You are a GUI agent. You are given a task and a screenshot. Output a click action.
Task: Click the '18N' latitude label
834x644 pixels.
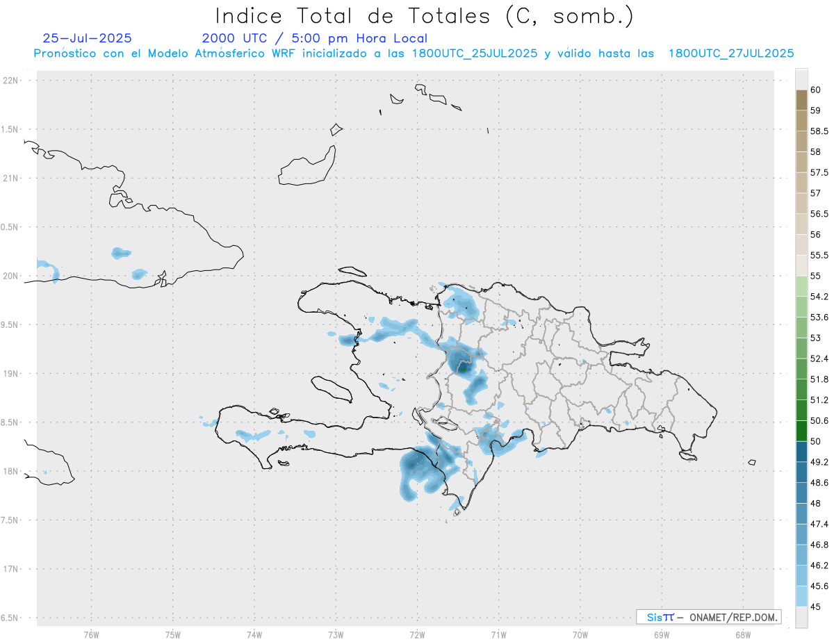[12, 472]
